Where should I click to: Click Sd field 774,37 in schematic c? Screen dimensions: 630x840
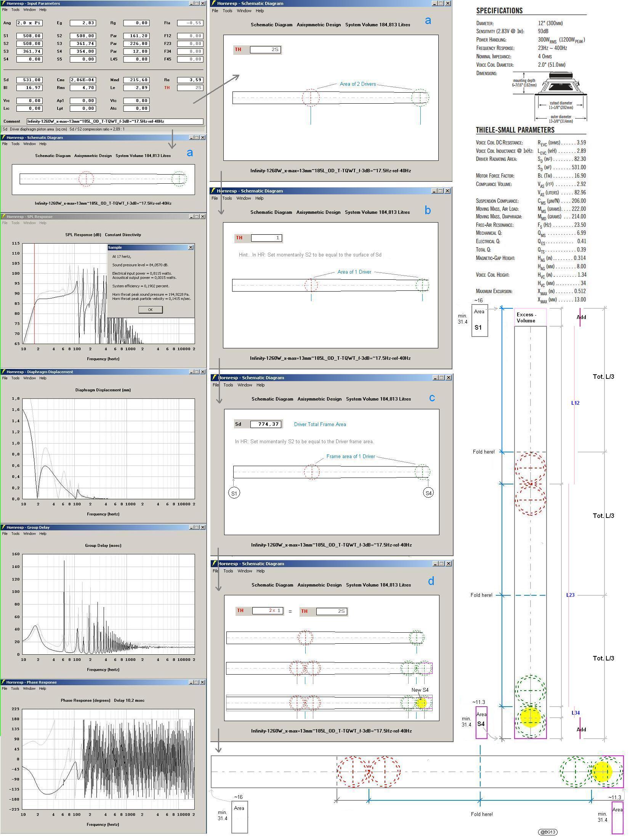click(x=266, y=424)
